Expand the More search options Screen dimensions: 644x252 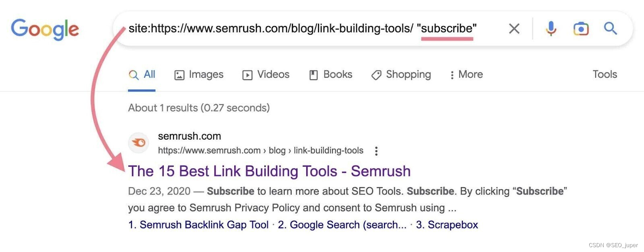(x=466, y=74)
